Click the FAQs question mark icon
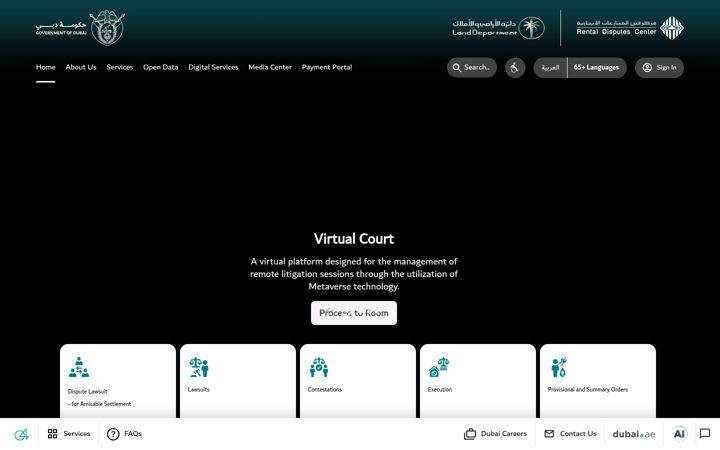The height and width of the screenshot is (450, 720). pos(113,434)
